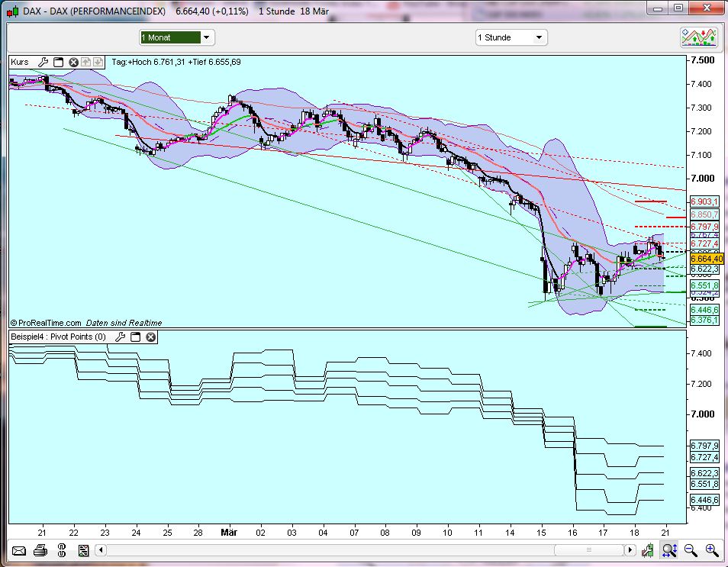
Task: Click the chain link icon
Action: pyautogui.click(x=62, y=551)
